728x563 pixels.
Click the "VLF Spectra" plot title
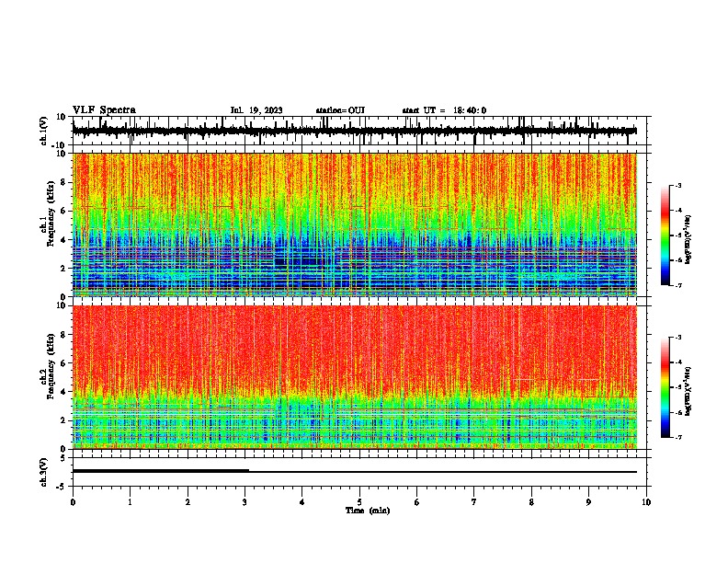click(x=104, y=110)
